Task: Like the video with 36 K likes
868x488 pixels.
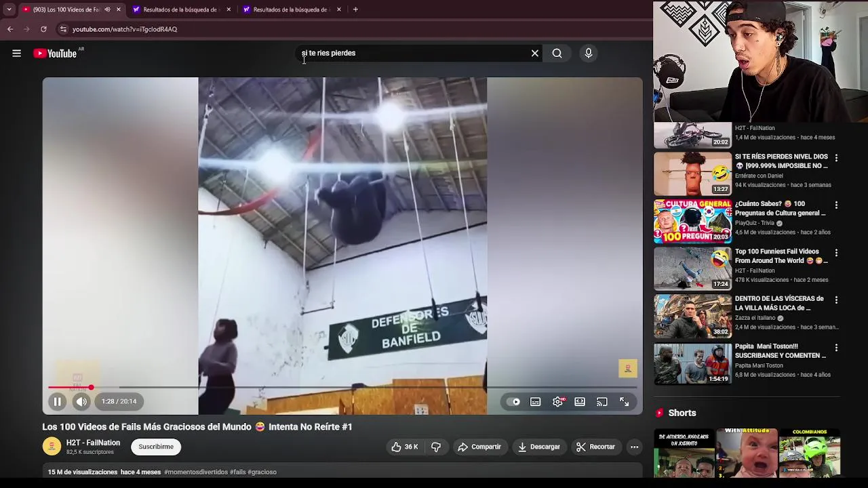Action: 404,447
